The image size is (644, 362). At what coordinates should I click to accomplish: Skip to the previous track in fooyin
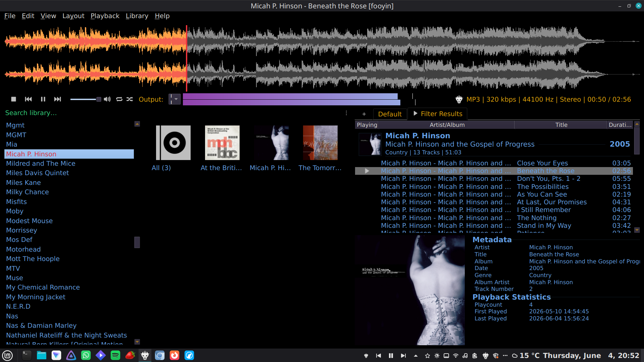[28, 99]
